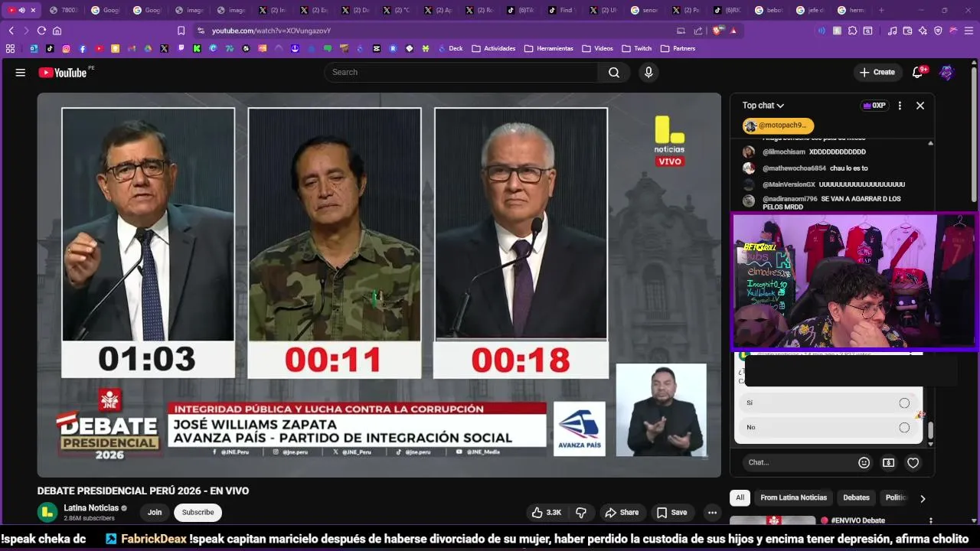Open live chat more options menu
Screen dimensions: 980x551
pos(900,106)
